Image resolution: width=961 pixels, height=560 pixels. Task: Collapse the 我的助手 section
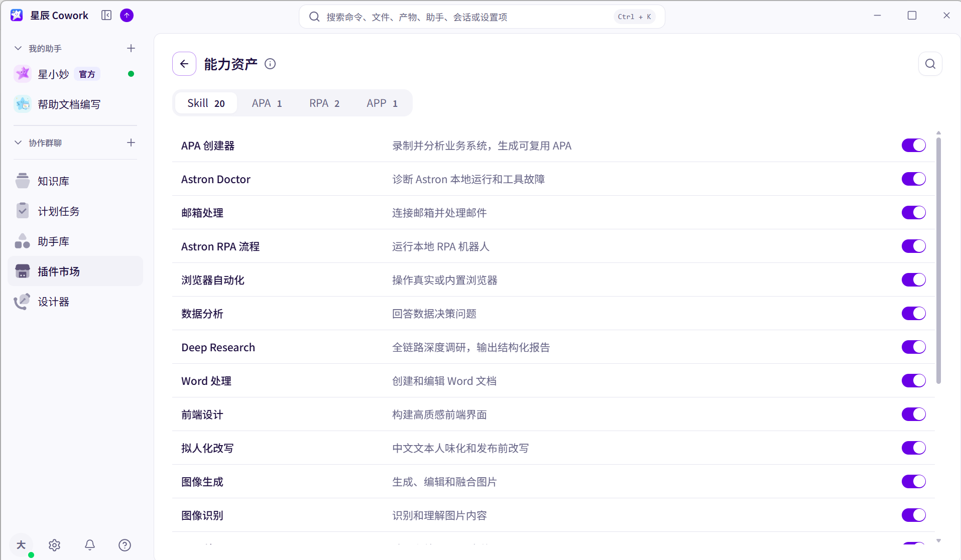point(18,48)
